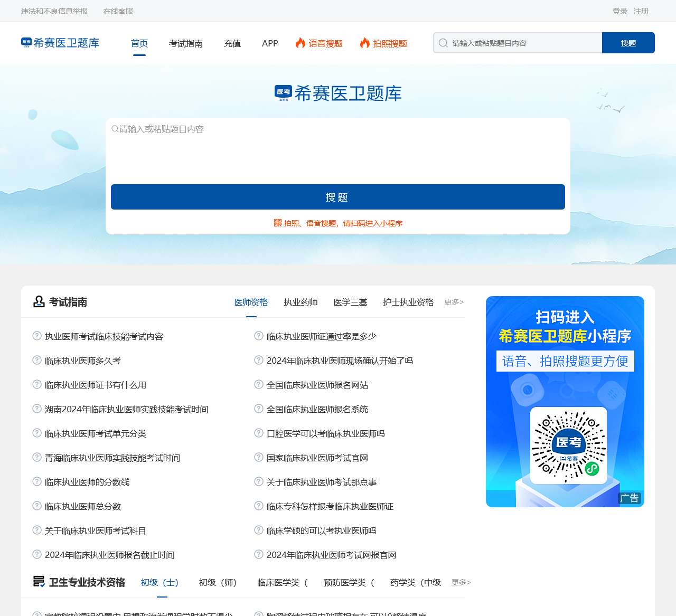
Task: Click the magnifier icon in top search bar
Action: [x=444, y=43]
